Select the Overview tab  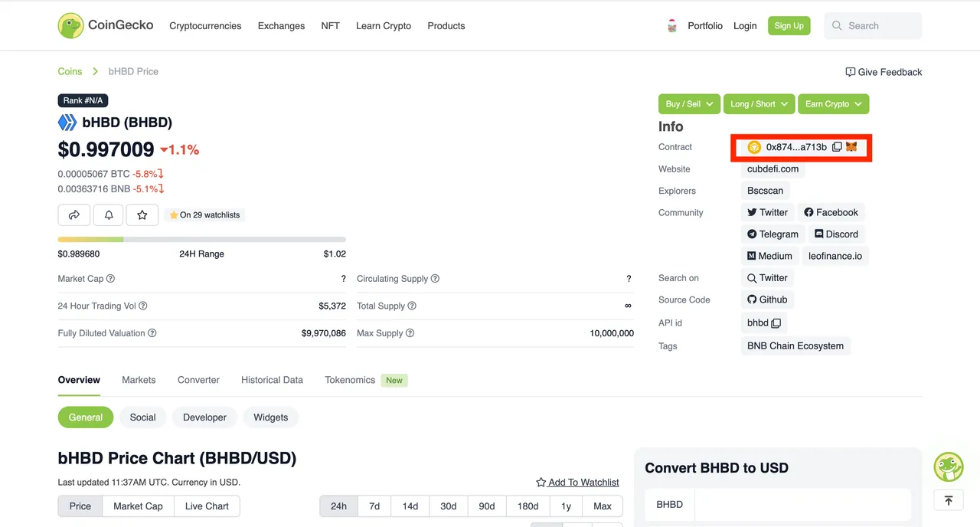[x=79, y=380]
